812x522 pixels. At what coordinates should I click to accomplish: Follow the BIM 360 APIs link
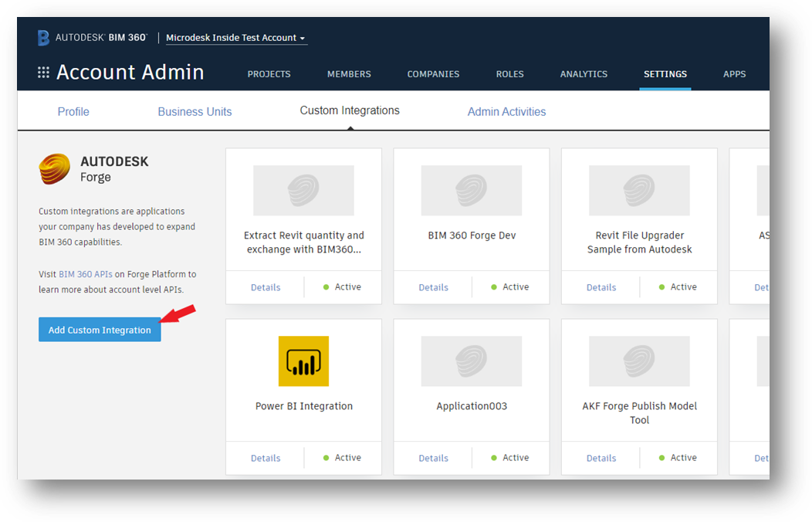point(86,274)
